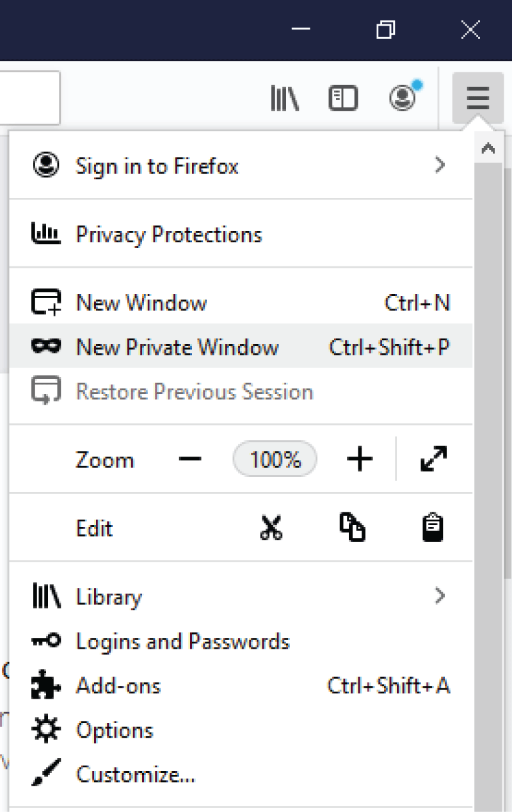Open the Add-ons manager
The image size is (512, 812).
(241, 686)
